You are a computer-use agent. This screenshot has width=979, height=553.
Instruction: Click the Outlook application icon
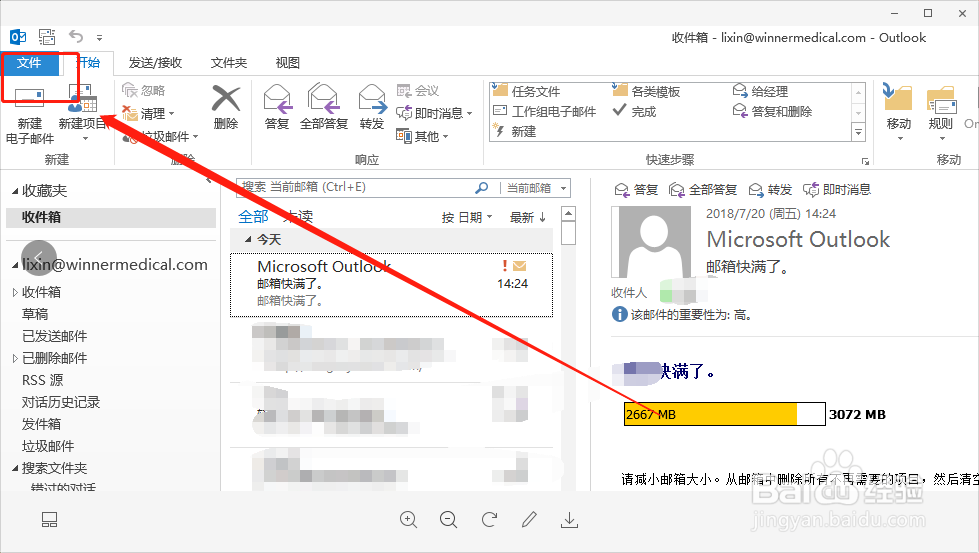17,37
